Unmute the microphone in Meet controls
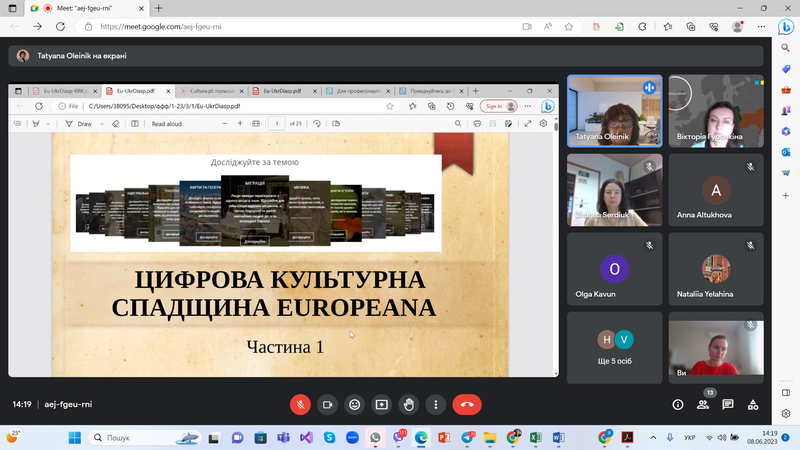The width and height of the screenshot is (800, 450). [x=301, y=405]
